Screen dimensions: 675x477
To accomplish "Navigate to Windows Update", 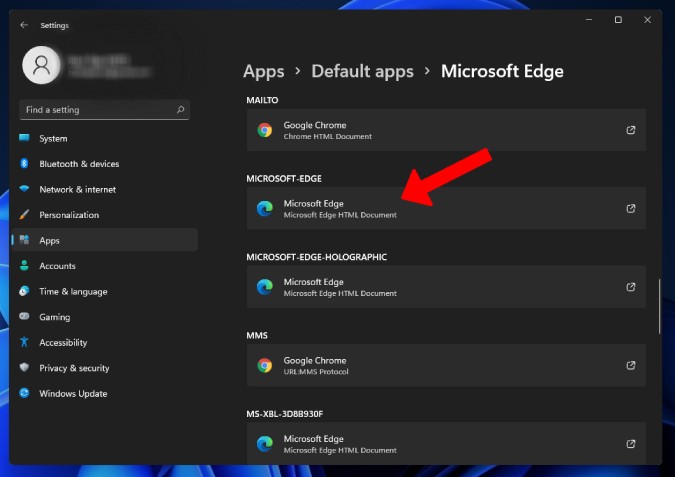I will point(72,394).
